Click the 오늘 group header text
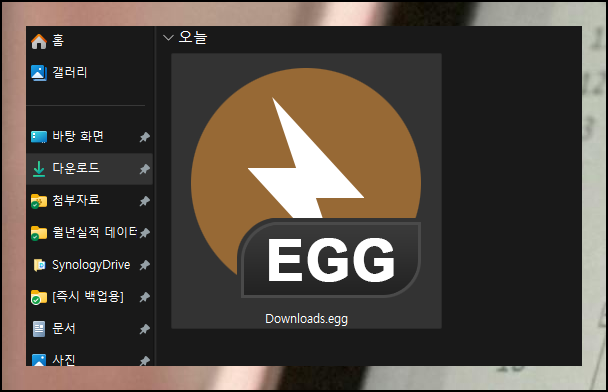 point(193,37)
